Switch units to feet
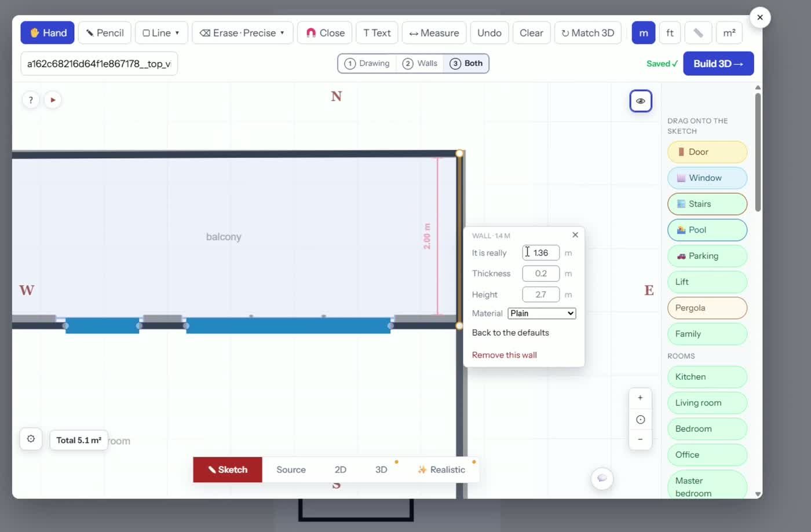Screen dimensions: 811x532 pos(670,33)
